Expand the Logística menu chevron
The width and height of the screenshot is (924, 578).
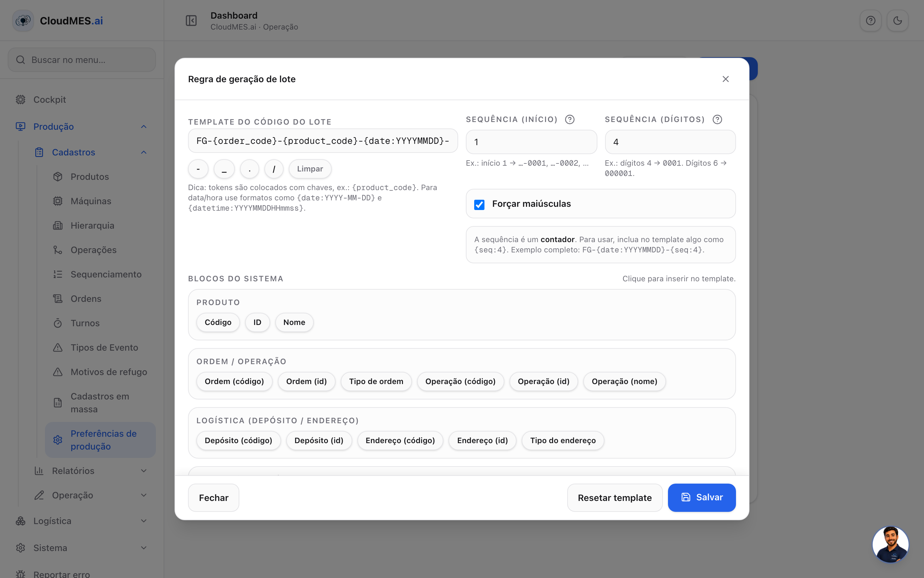click(x=143, y=521)
